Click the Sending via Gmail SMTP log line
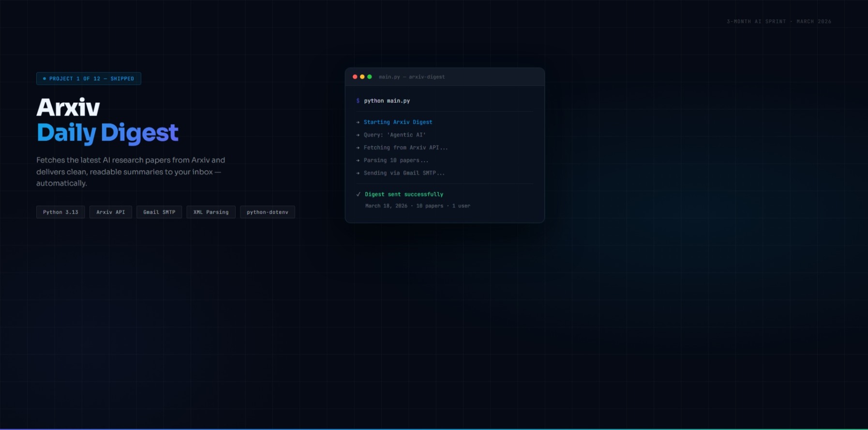868x430 pixels. click(x=404, y=173)
